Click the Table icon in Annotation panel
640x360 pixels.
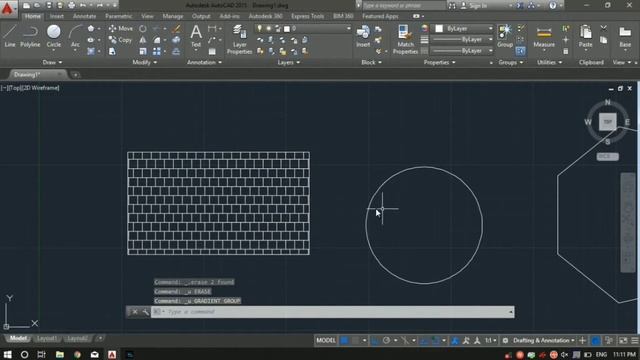tap(212, 51)
